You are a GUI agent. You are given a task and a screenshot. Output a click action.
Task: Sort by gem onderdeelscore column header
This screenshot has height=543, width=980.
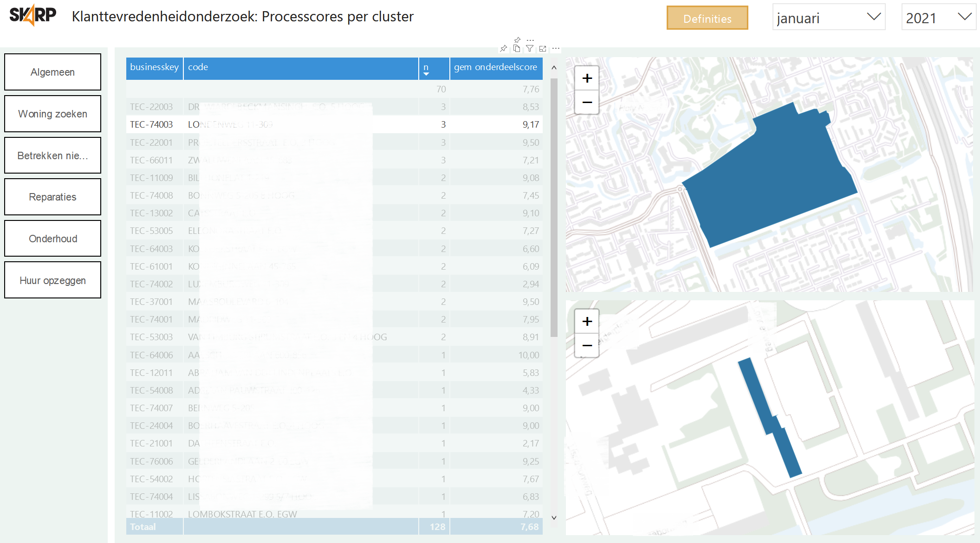click(x=495, y=67)
